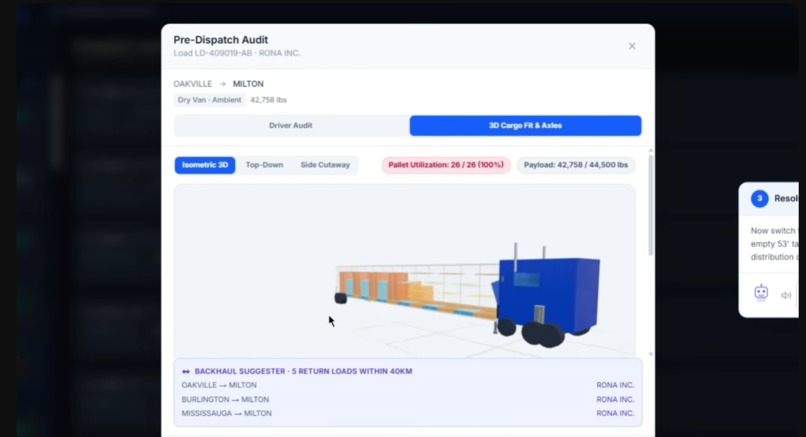Switch to Side Cutaway view

coord(325,165)
